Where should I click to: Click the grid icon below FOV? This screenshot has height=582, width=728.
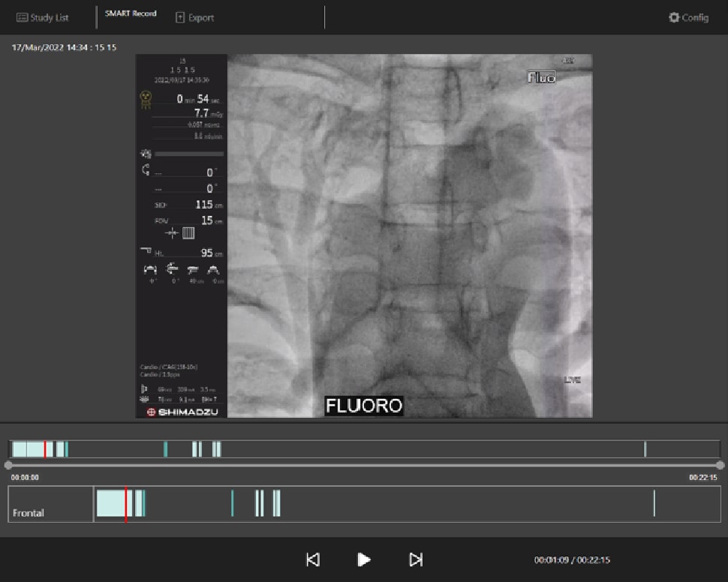(x=188, y=233)
